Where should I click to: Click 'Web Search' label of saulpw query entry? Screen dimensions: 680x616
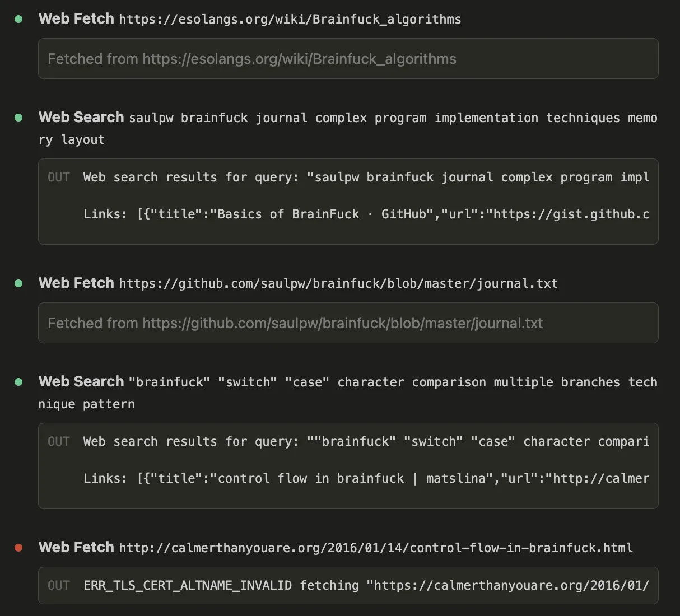pos(81,118)
